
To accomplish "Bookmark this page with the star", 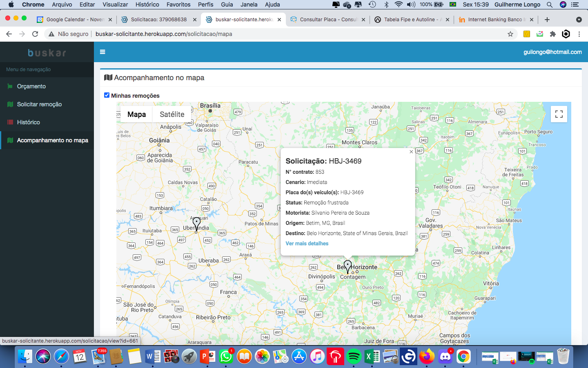I will (x=510, y=34).
